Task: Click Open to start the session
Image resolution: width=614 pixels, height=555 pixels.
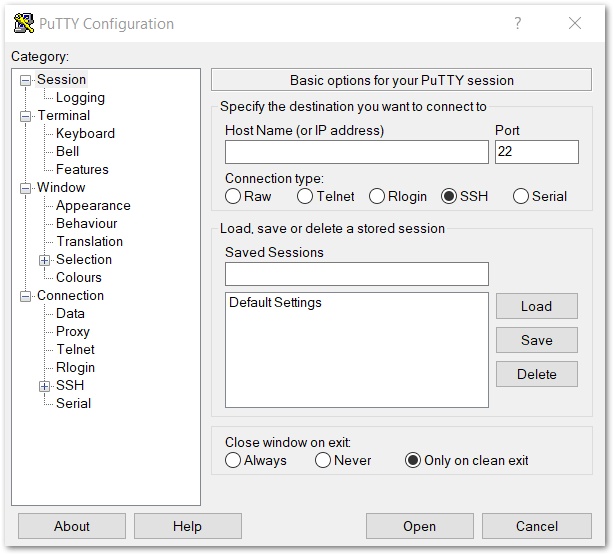Action: [419, 526]
